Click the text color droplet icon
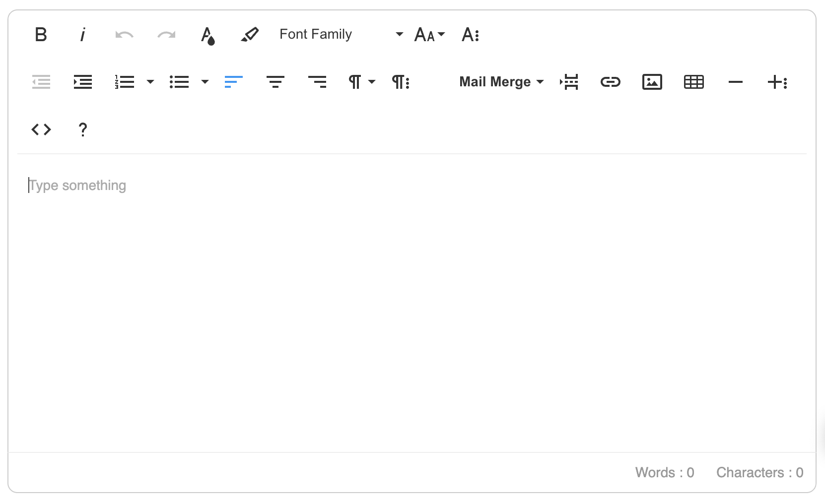 point(207,35)
